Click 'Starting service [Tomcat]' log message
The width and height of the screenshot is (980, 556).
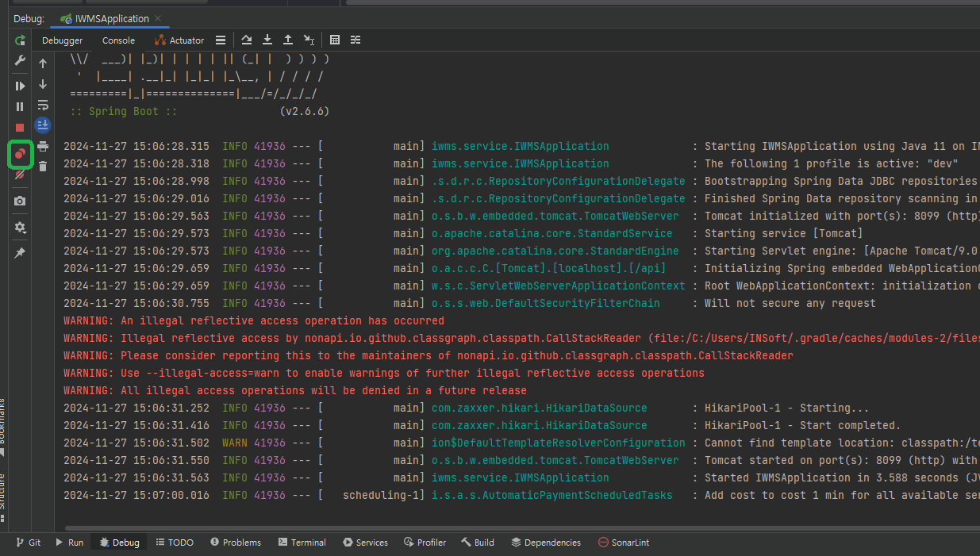(783, 233)
